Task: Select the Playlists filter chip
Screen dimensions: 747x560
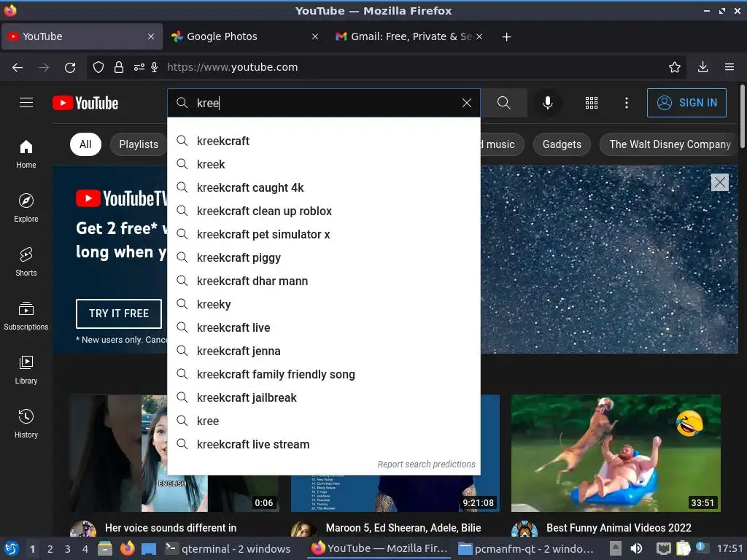Action: pos(139,144)
